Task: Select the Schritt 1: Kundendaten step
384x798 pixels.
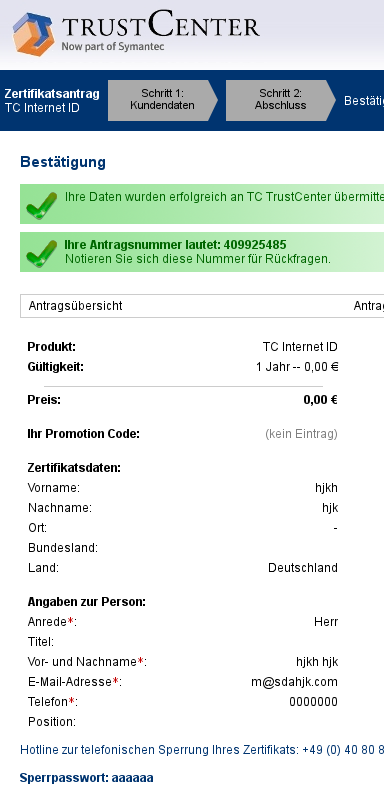Action: pos(162,100)
